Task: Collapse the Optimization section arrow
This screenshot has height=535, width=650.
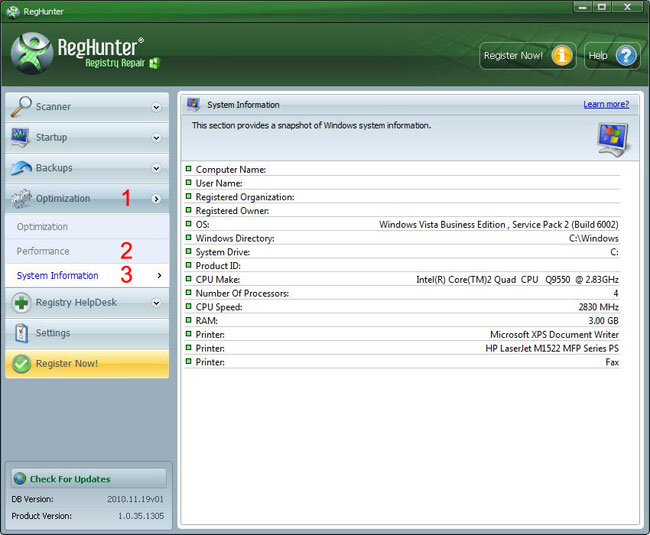Action: click(156, 199)
